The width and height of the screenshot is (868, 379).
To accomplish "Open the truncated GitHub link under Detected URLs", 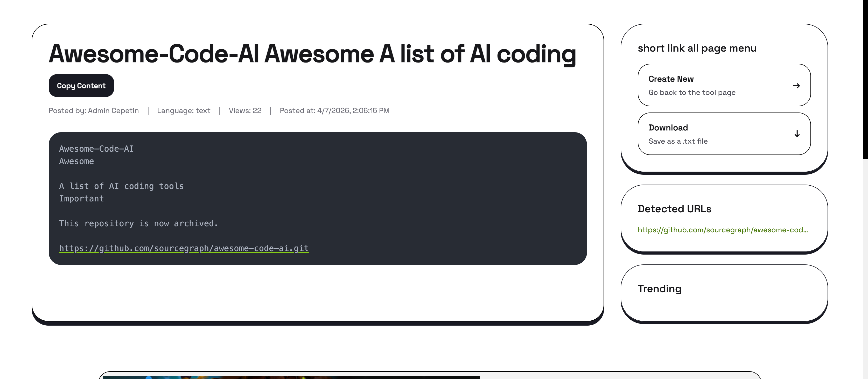I will coord(723,230).
